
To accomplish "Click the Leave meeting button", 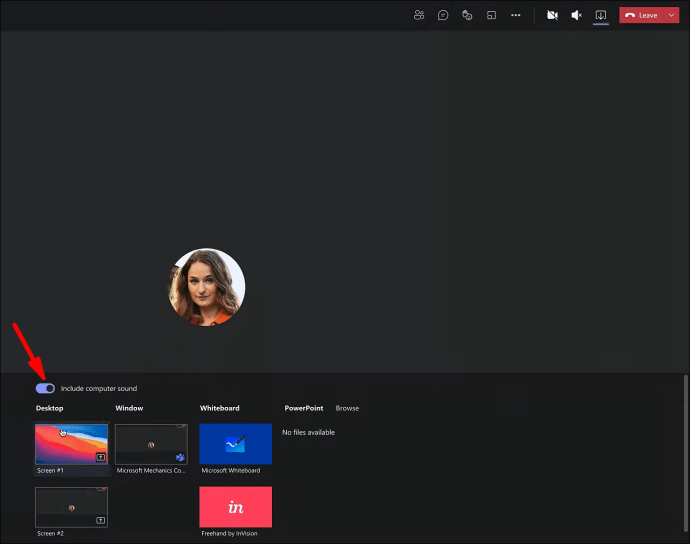I will click(641, 15).
